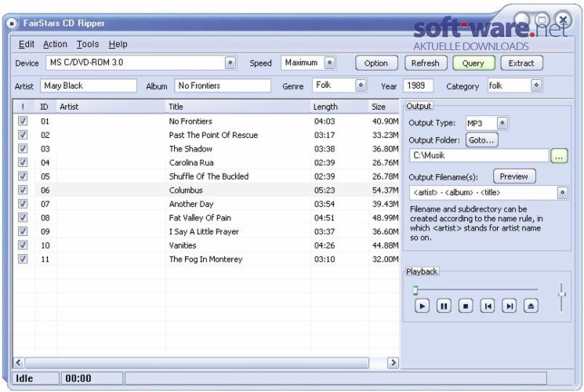The height and width of the screenshot is (392, 584).
Task: Click the Album field No Frontiers
Action: click(223, 85)
